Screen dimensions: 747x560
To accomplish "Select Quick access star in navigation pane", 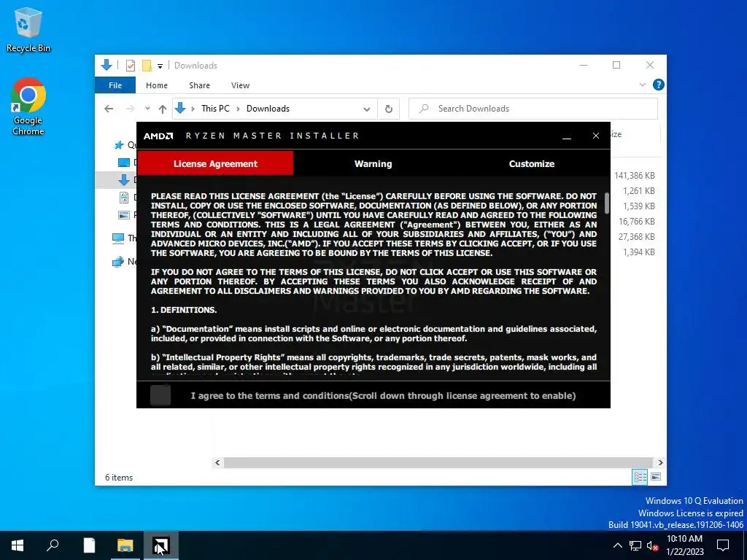I will pos(119,145).
